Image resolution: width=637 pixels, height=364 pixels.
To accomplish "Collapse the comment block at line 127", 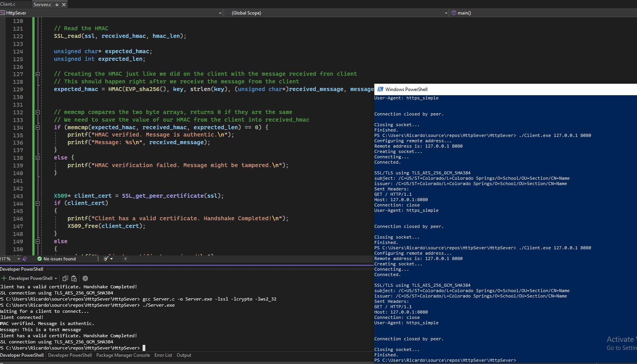I will click(x=37, y=74).
